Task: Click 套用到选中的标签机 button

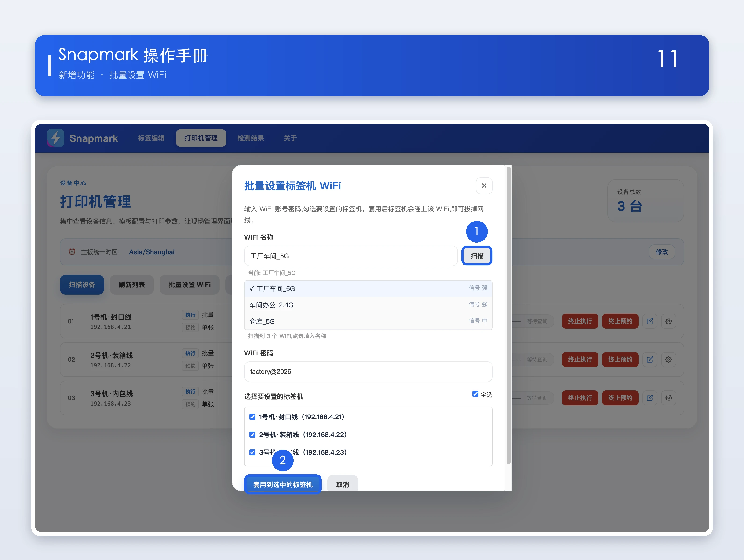Action: [x=283, y=484]
